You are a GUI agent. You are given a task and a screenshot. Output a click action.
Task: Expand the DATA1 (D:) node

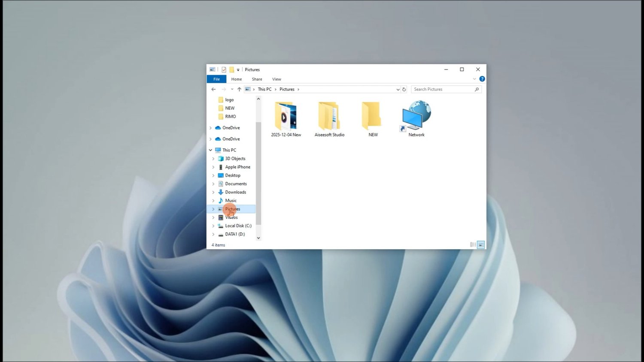click(213, 234)
